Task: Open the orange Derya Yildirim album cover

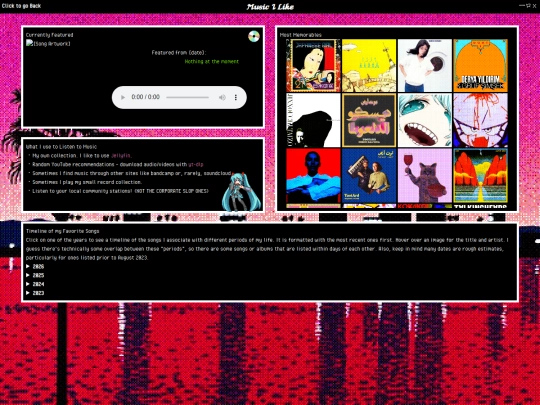Action: pos(480,65)
